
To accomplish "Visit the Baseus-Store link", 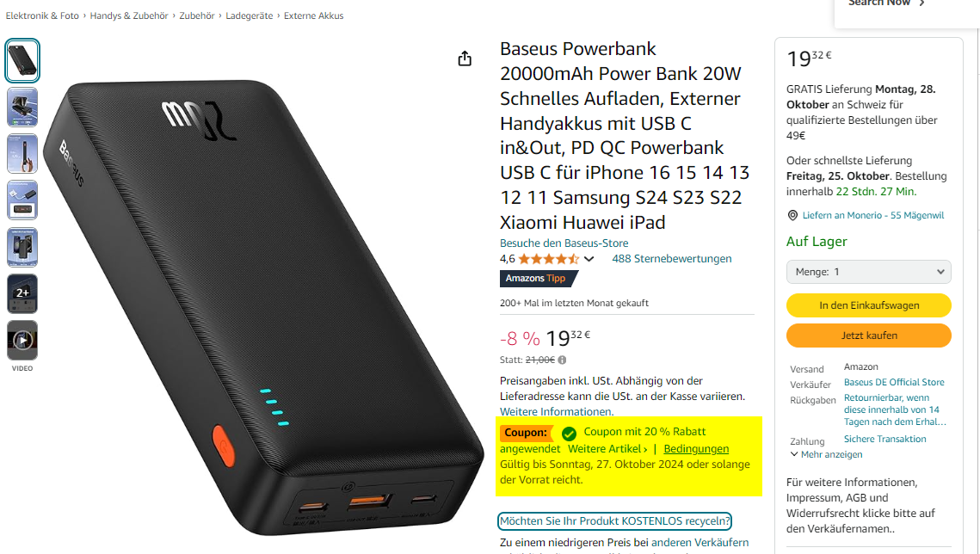I will coord(564,243).
